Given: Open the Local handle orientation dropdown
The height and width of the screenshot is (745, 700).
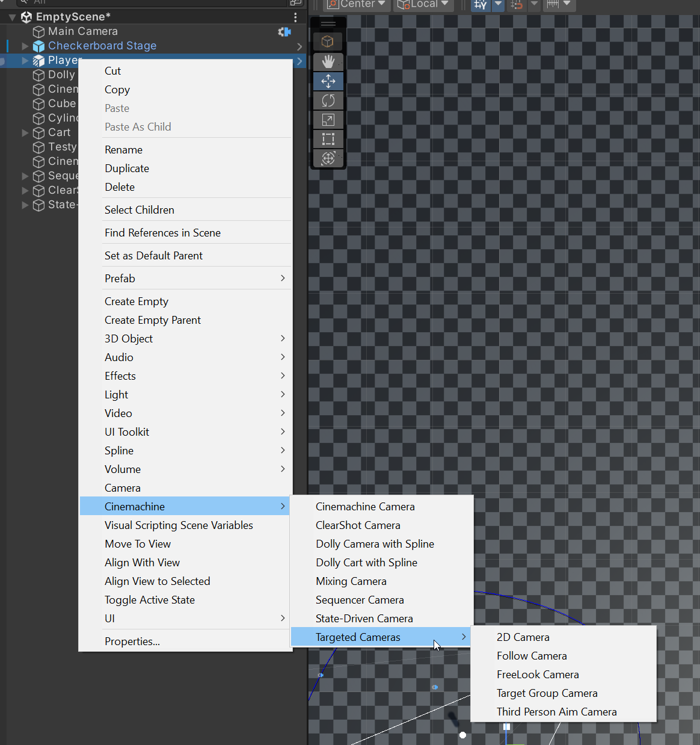Looking at the screenshot, I should (x=423, y=4).
